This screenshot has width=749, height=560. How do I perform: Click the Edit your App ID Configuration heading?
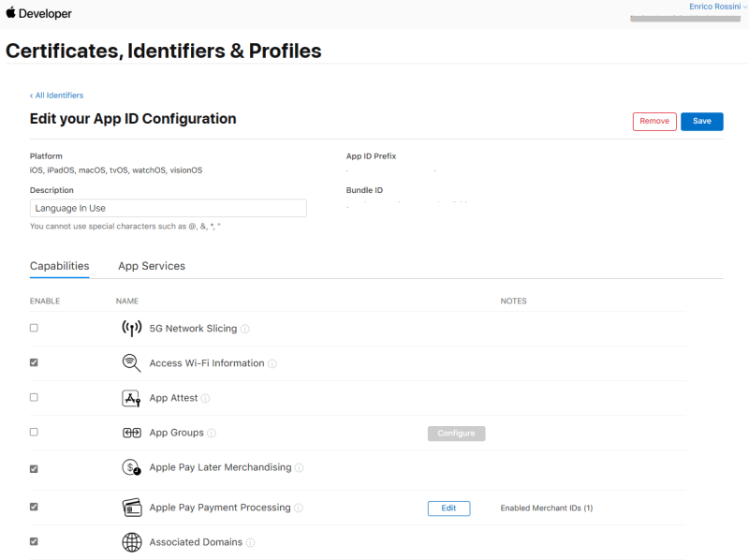133,119
